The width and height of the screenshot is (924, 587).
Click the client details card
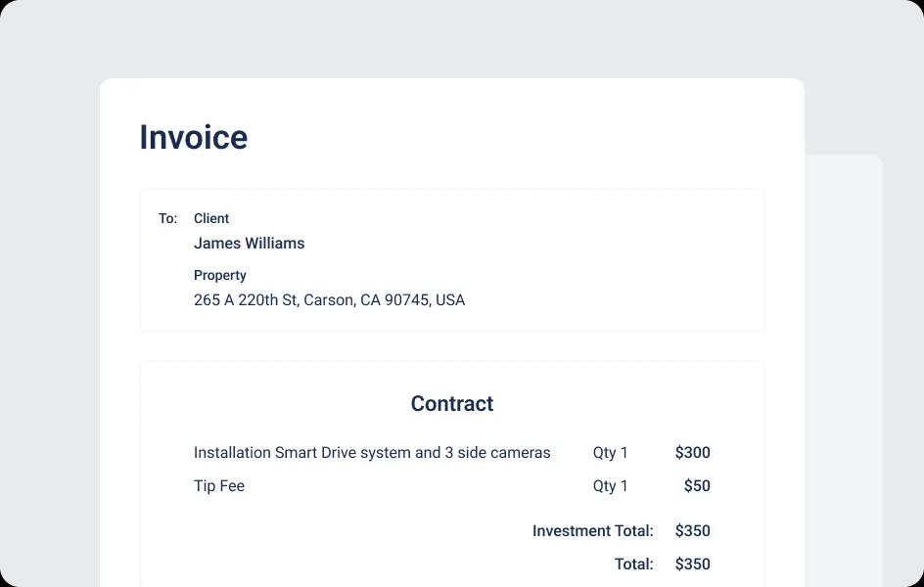pos(452,260)
